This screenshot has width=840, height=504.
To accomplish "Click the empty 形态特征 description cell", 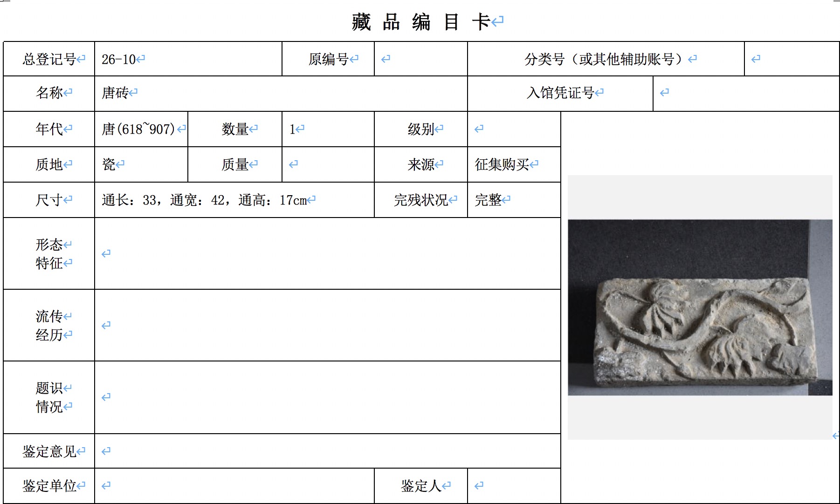I will pyautogui.click(x=328, y=253).
